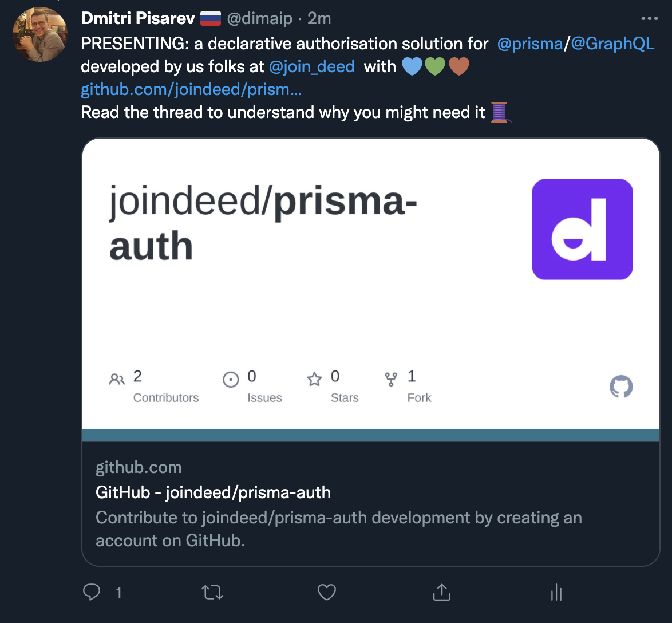Retweet this post using the retweet icon
This screenshot has width=672, height=623.
(x=213, y=592)
